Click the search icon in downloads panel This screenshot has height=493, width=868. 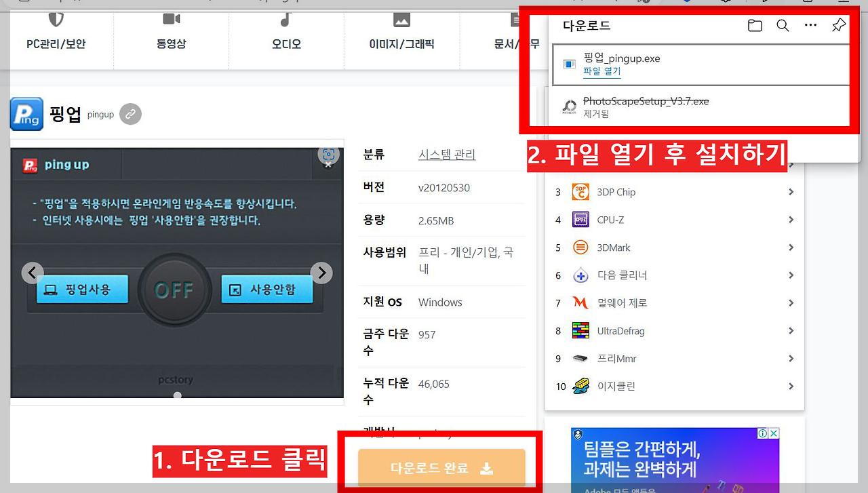point(783,26)
